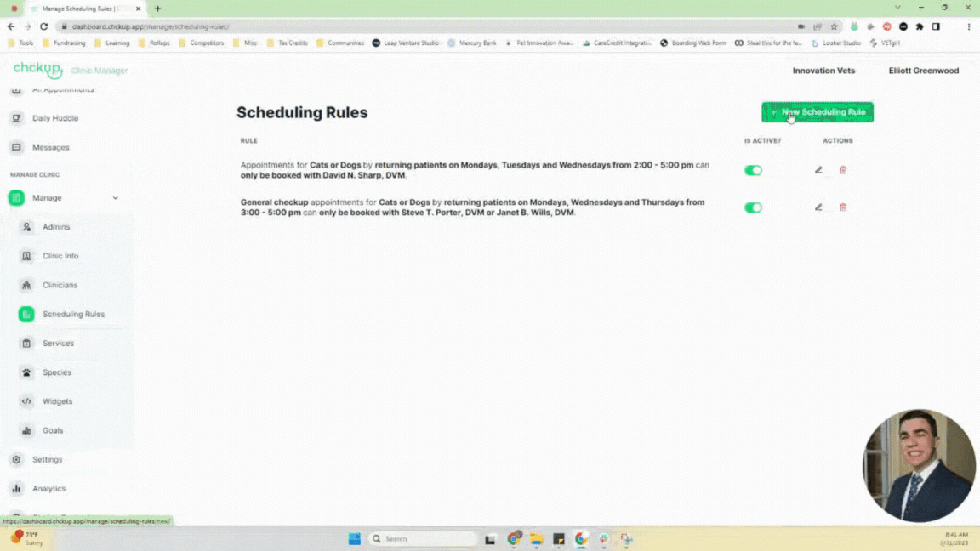
Task: Open the Fundraising bookmark folder
Action: pyautogui.click(x=64, y=43)
